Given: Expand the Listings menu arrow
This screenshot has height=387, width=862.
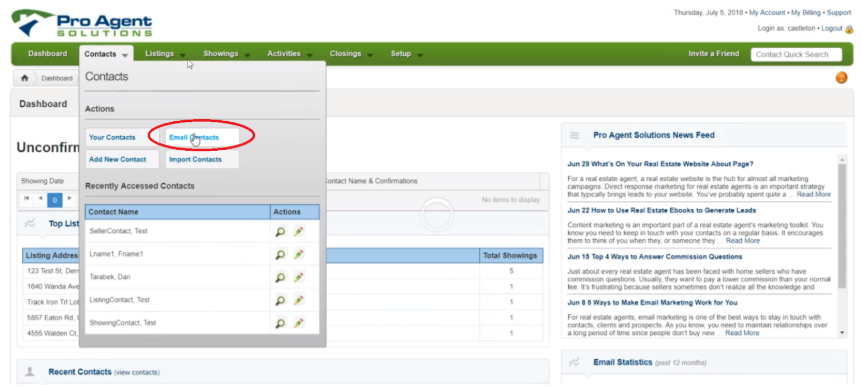Looking at the screenshot, I should point(183,55).
